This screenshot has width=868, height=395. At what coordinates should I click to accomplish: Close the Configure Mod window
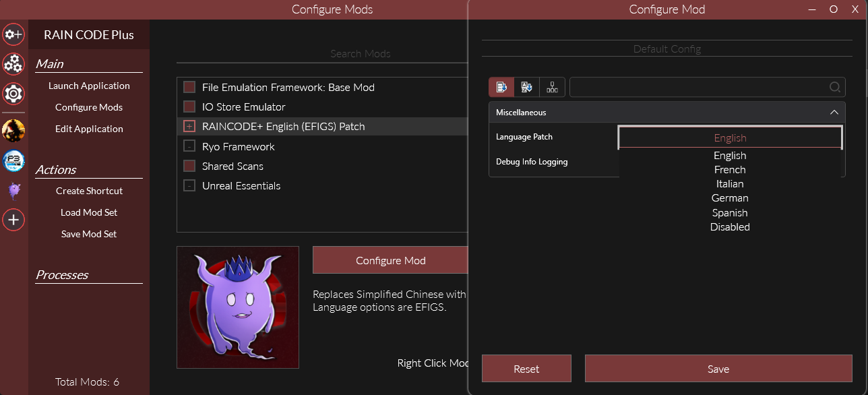coord(855,9)
